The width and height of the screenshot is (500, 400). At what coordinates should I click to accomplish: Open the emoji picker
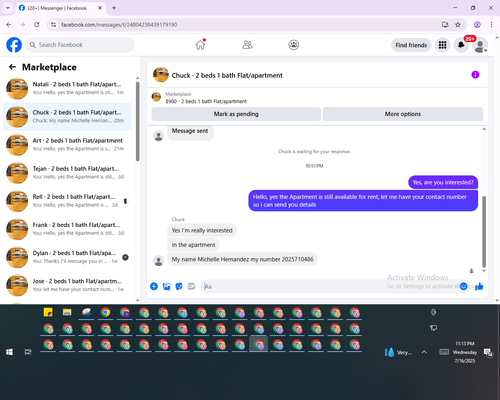click(464, 286)
